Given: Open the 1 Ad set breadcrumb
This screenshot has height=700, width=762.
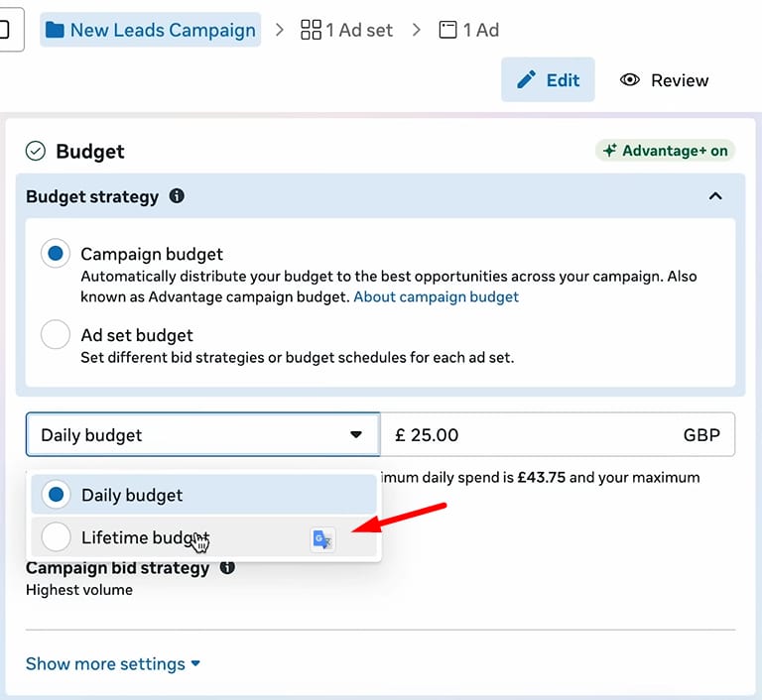Looking at the screenshot, I should [347, 30].
